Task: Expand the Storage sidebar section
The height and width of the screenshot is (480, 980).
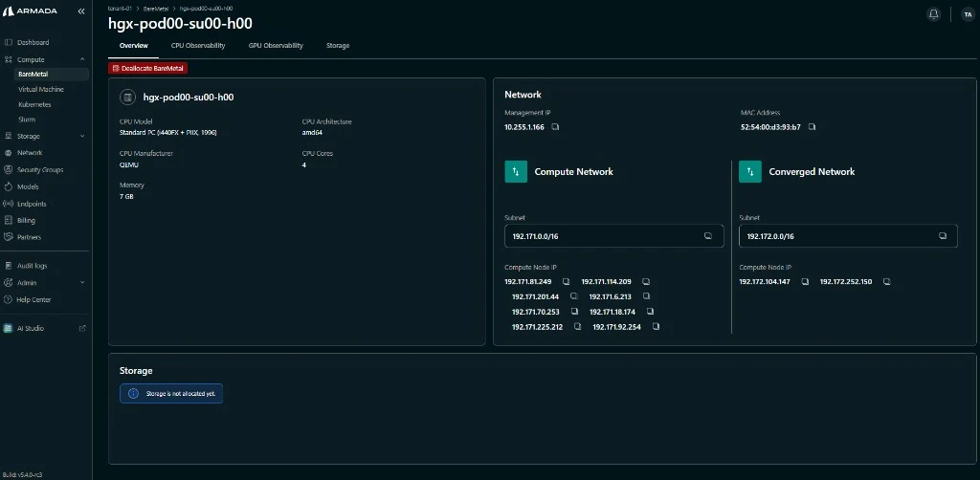Action: click(x=82, y=136)
